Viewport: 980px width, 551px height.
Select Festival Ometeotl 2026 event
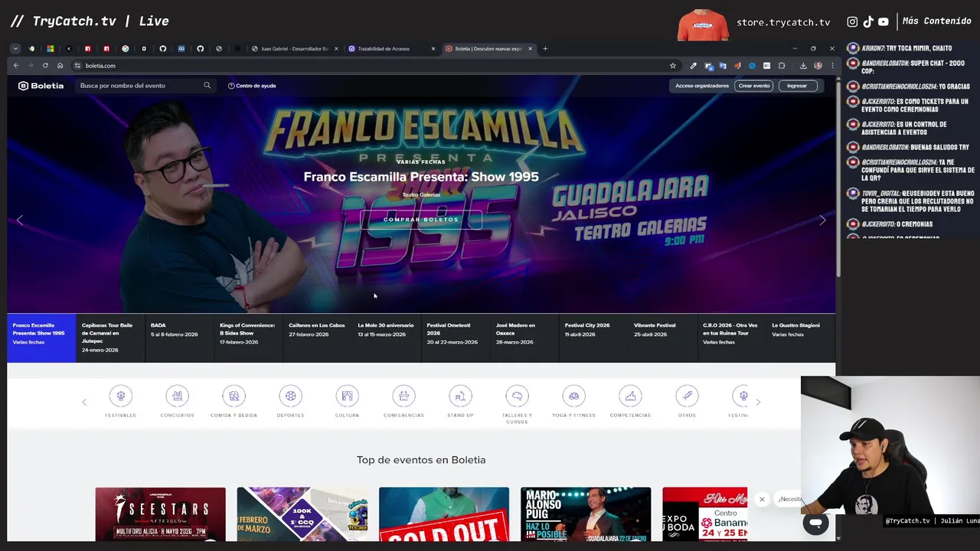[x=455, y=337]
